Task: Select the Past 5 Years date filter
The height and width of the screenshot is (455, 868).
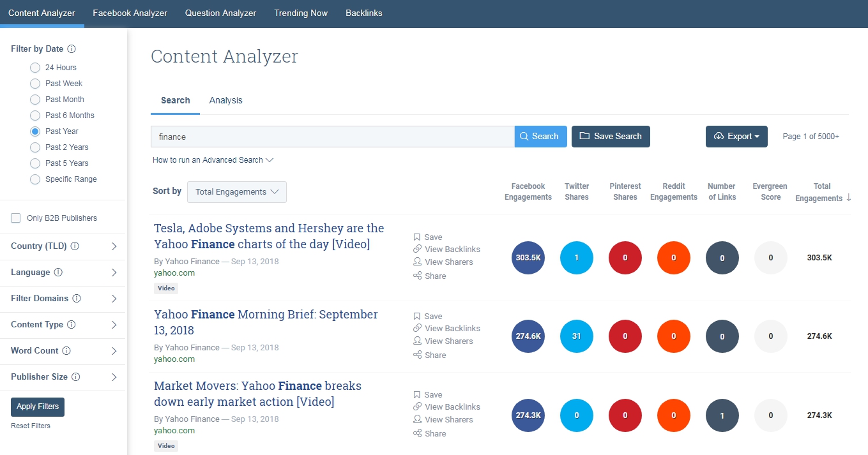Action: pos(35,163)
